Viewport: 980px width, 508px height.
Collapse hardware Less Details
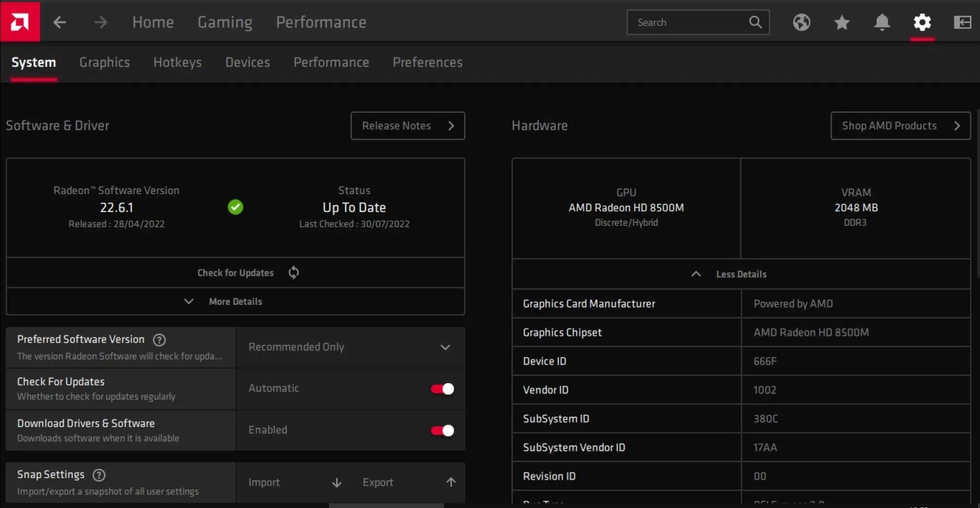click(x=741, y=274)
